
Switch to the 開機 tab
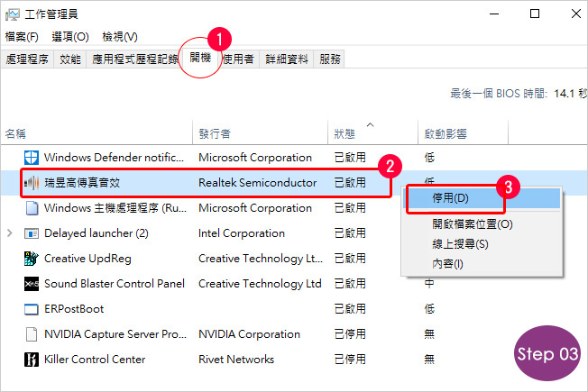pos(200,58)
